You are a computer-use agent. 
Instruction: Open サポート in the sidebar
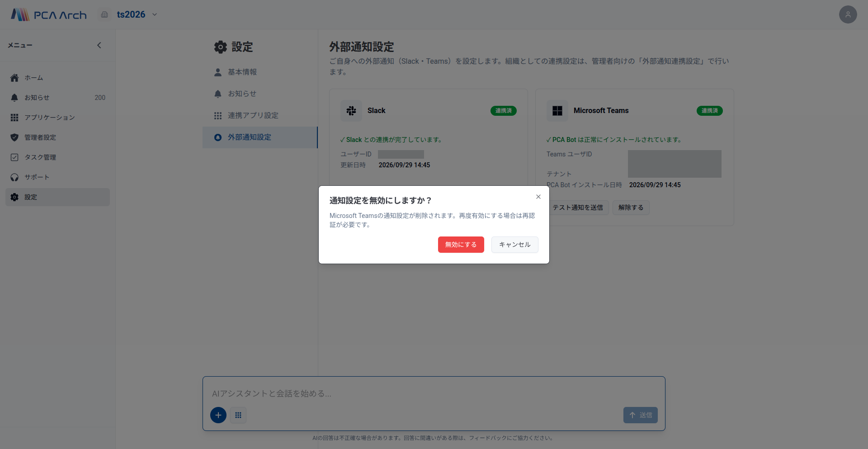tap(57, 177)
